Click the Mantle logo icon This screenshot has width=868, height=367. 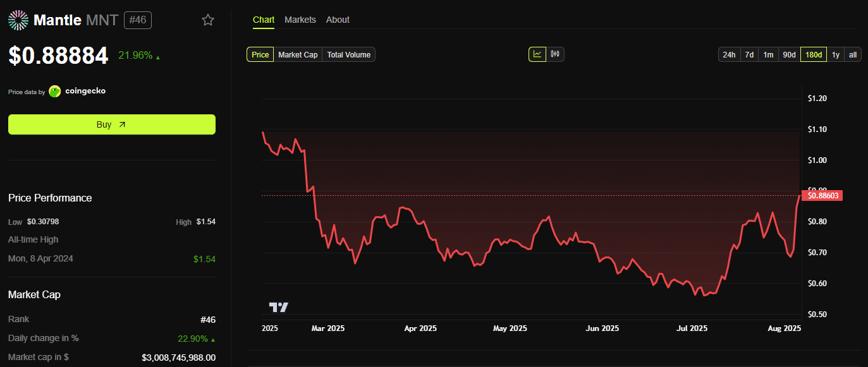click(18, 20)
